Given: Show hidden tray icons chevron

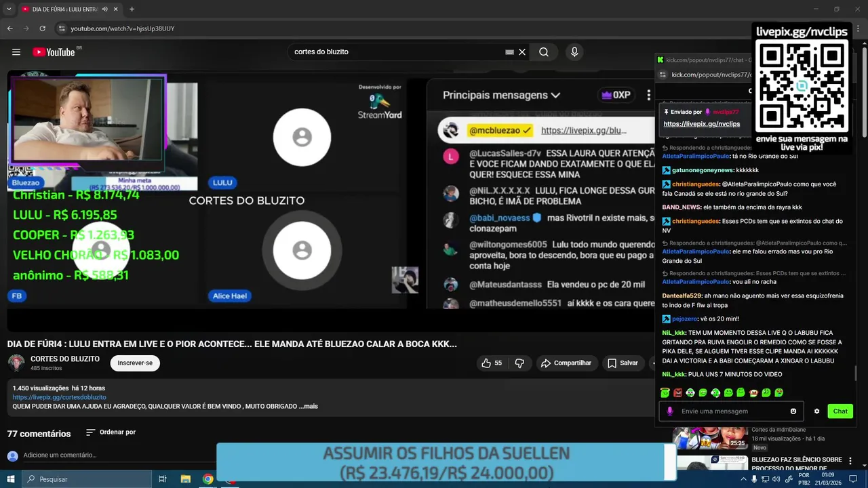Looking at the screenshot, I should pyautogui.click(x=743, y=479).
